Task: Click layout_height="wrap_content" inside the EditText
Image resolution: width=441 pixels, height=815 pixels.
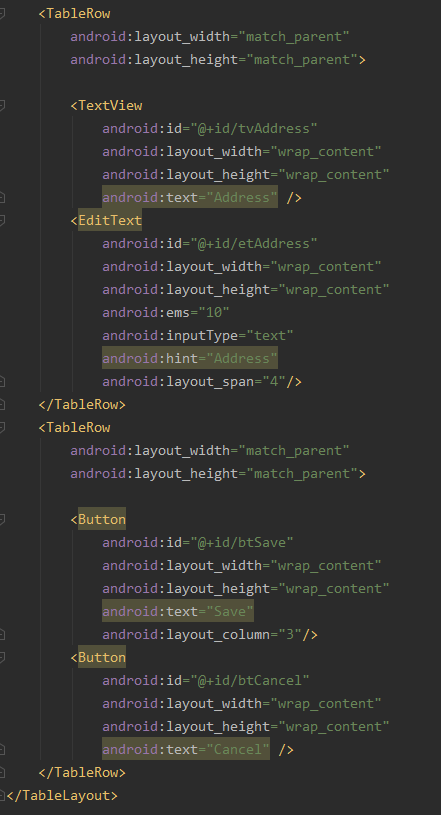Action: click(245, 290)
